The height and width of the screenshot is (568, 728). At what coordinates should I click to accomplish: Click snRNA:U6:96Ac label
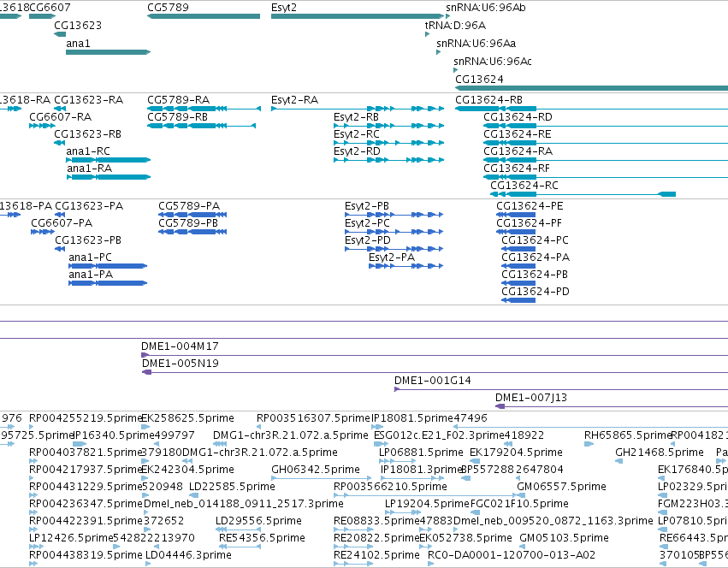tap(493, 62)
